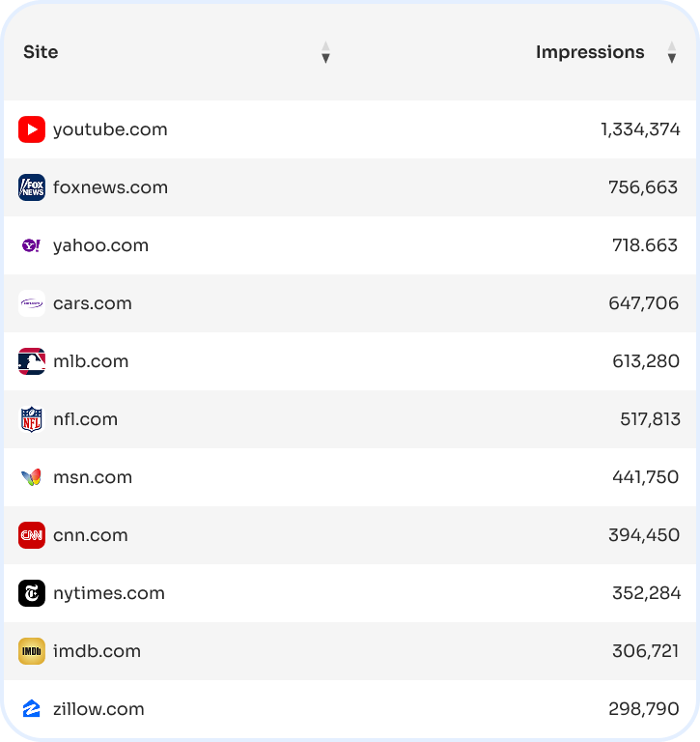Select the nytimes.com row text

click(x=109, y=593)
